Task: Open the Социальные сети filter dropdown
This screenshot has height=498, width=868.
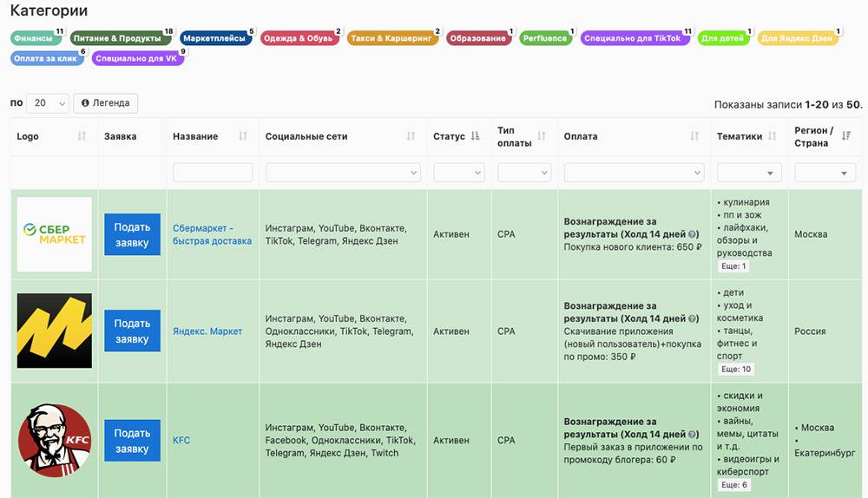Action: tap(343, 173)
